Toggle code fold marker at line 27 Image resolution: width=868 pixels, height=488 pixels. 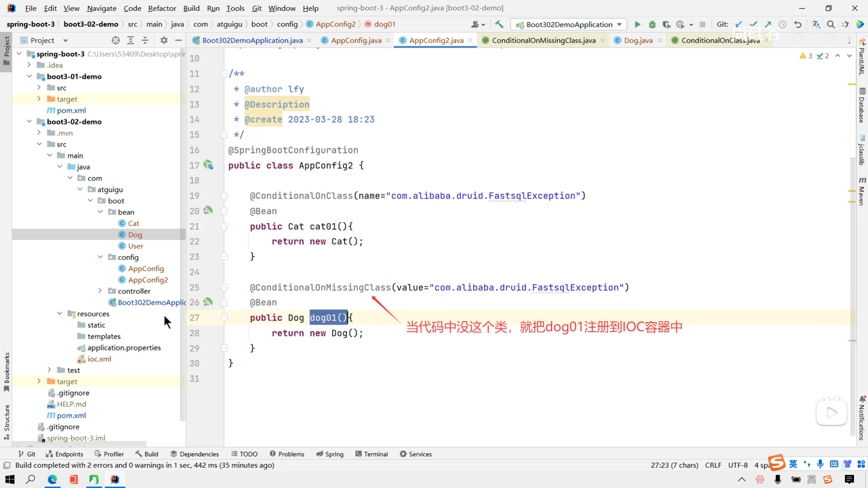[x=224, y=318]
